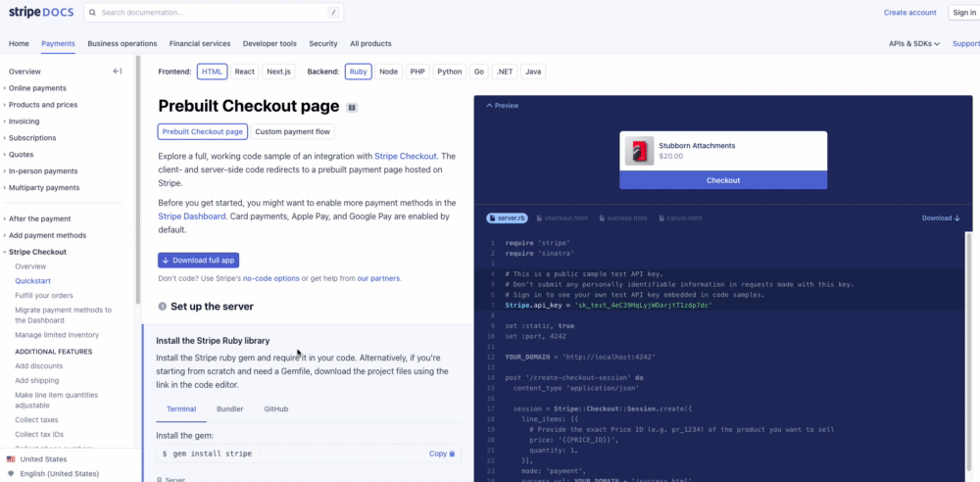Click the Copy clipboard icon for gem install
Screen dimensions: 980x482
(452, 454)
